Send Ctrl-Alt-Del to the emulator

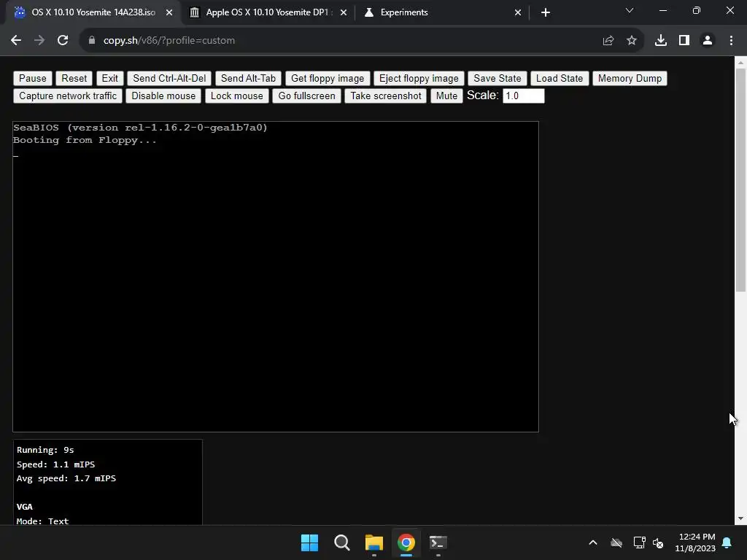coord(169,78)
